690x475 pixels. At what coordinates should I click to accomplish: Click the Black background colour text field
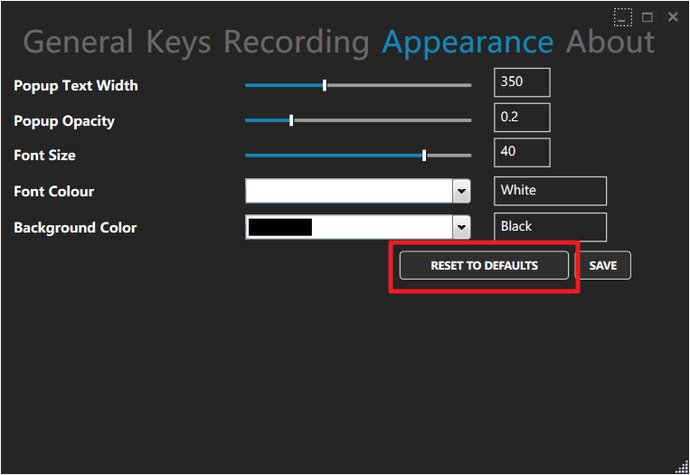click(x=550, y=227)
